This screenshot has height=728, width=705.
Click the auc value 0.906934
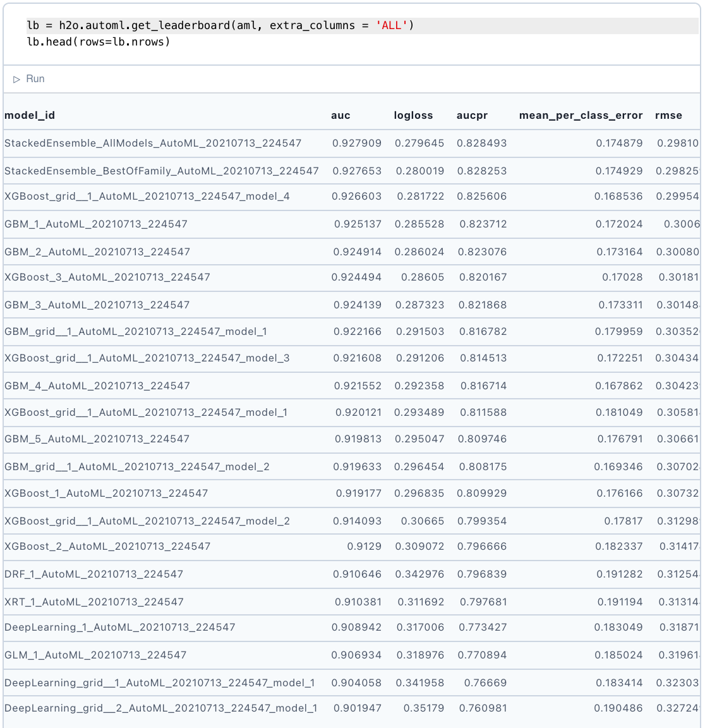(356, 655)
